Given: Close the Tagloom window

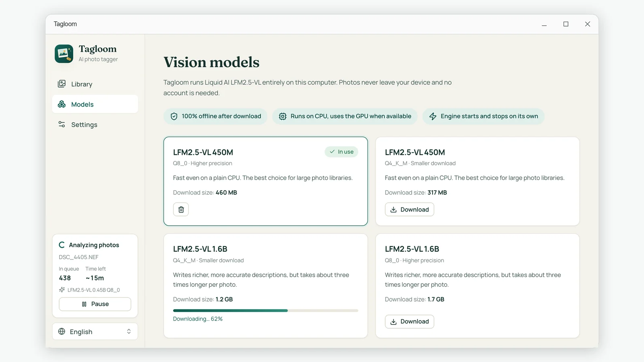Looking at the screenshot, I should click(588, 24).
